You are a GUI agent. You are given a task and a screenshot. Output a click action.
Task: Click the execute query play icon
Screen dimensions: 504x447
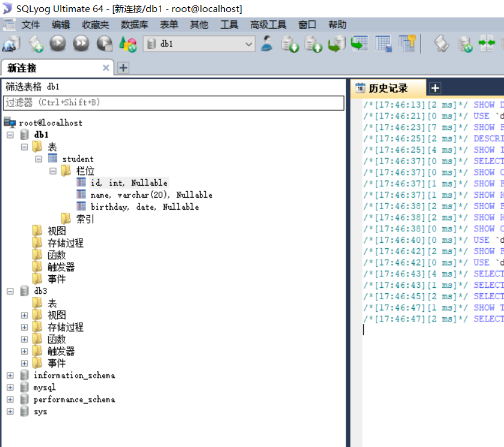pos(58,44)
